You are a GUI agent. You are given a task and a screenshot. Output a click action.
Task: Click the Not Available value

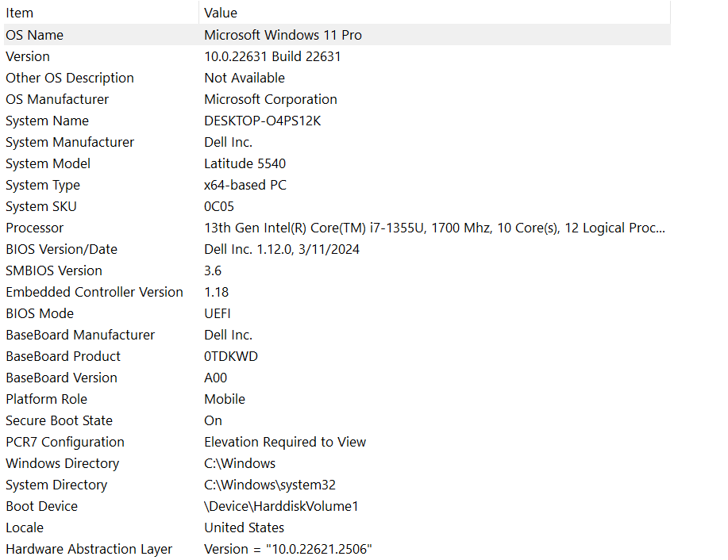pos(245,78)
